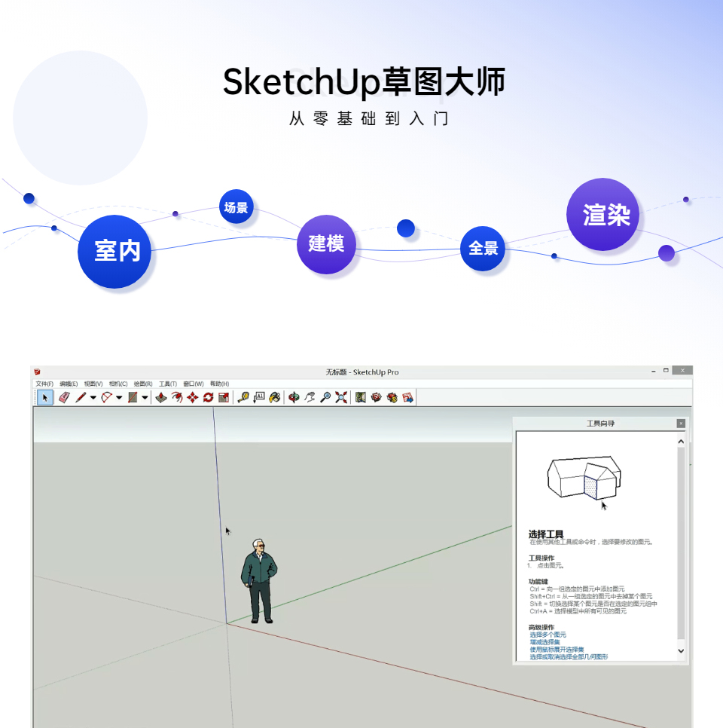Click the 场景 bubble in the banner

click(236, 206)
